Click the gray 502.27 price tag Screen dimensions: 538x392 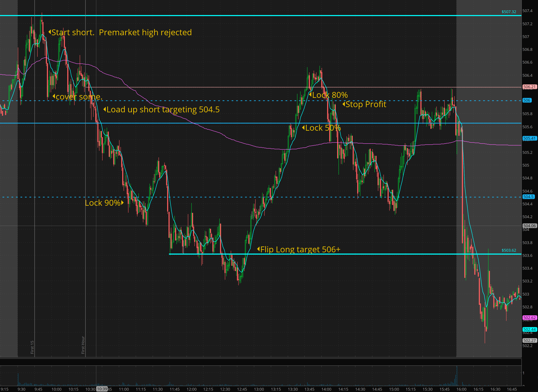(x=530, y=340)
